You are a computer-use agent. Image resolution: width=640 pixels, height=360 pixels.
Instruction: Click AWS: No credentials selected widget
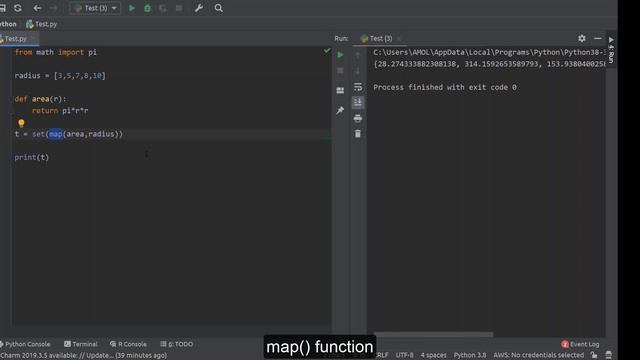pos(538,355)
